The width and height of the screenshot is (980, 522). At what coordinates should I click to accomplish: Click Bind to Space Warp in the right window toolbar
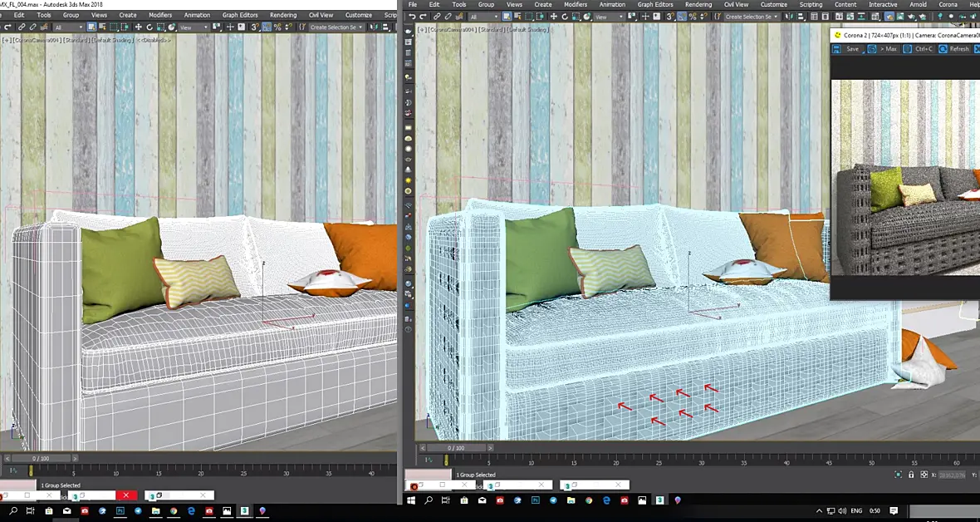click(x=459, y=17)
